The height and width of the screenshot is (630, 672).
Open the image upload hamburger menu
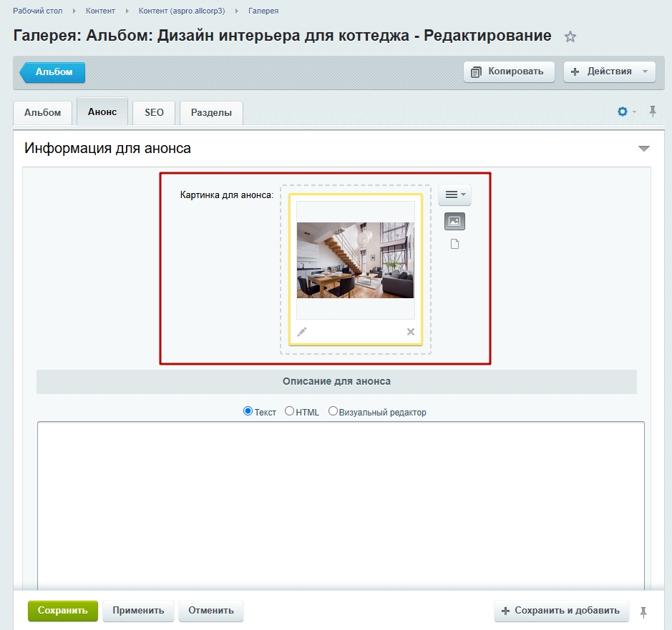(x=454, y=195)
